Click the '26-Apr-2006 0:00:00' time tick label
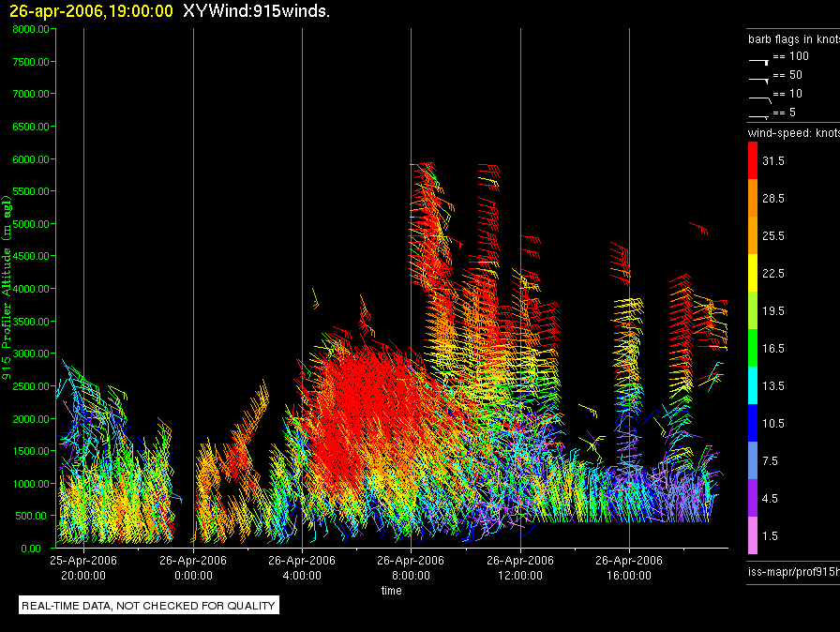Image resolution: width=840 pixels, height=632 pixels. (193, 567)
